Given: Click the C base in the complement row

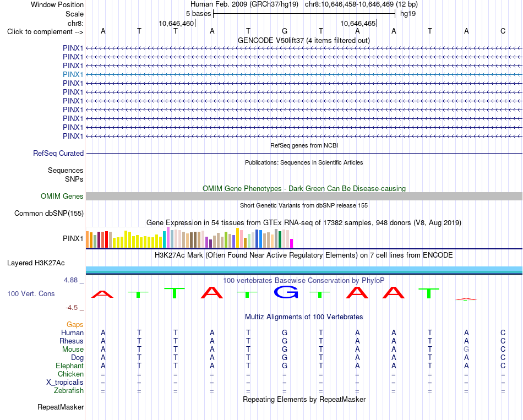Looking at the screenshot, I should coord(503,31).
